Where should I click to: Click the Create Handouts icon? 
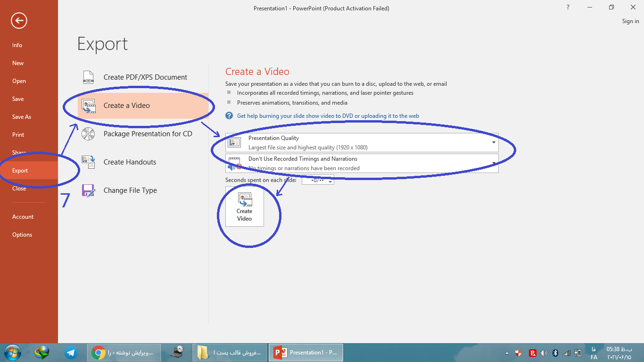click(88, 162)
